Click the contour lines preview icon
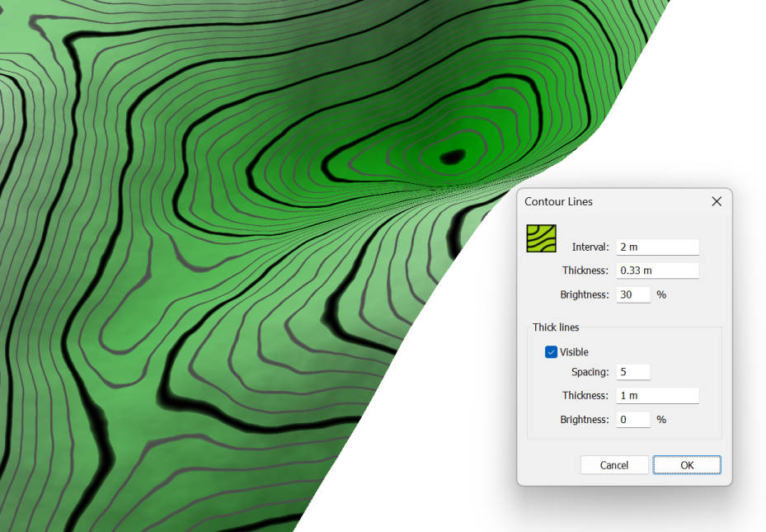The width and height of the screenshot is (766, 532). [541, 238]
